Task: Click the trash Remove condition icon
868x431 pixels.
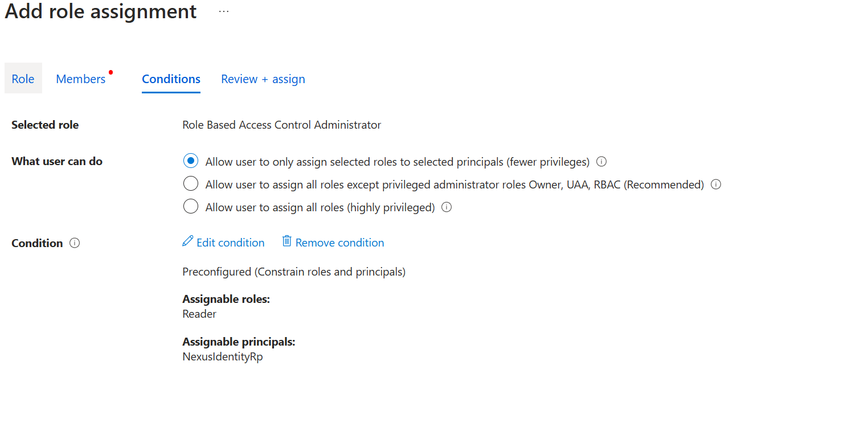Action: pyautogui.click(x=287, y=241)
